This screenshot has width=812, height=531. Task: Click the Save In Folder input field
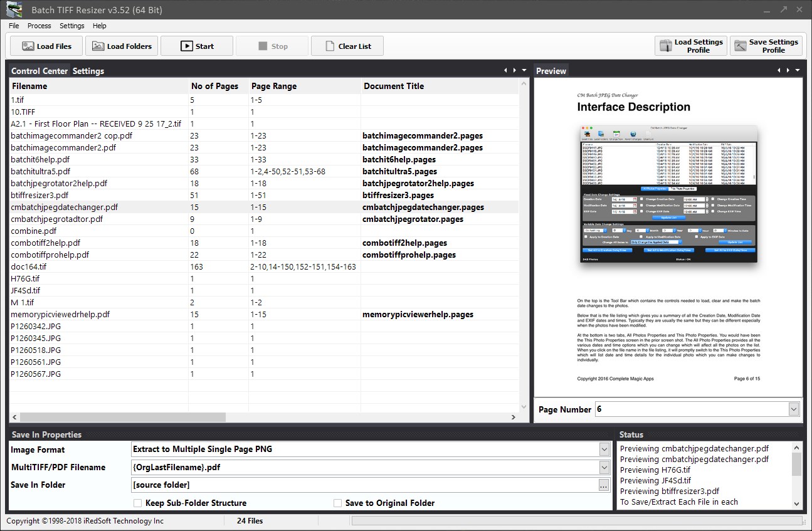[364, 485]
